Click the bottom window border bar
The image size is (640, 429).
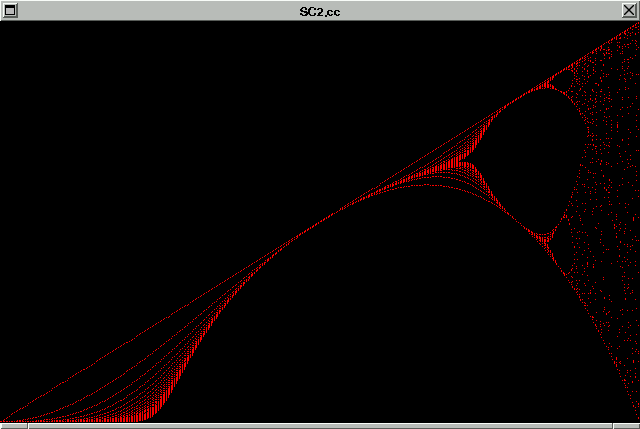click(x=320, y=425)
